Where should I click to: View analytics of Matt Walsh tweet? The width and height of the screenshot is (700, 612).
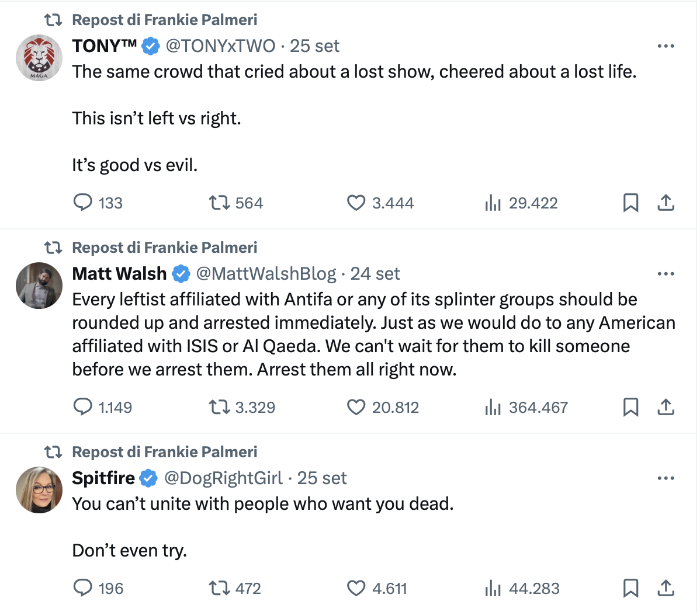pyautogui.click(x=493, y=407)
